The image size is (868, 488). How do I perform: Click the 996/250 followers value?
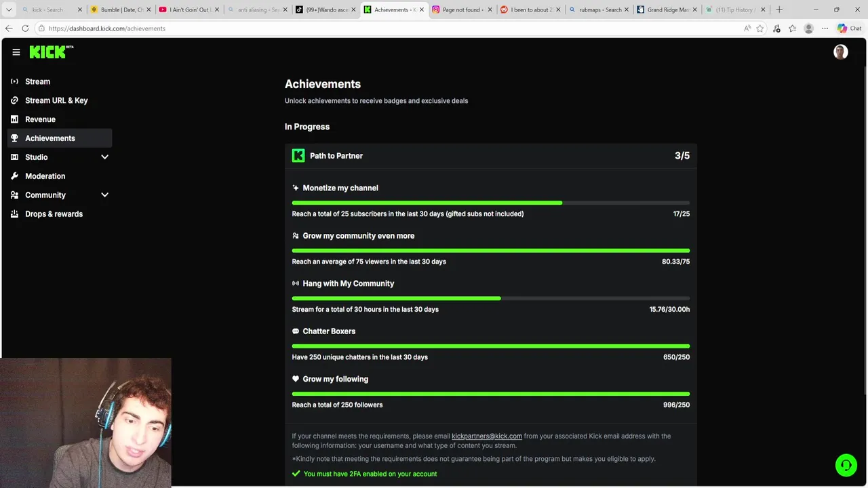pos(677,405)
